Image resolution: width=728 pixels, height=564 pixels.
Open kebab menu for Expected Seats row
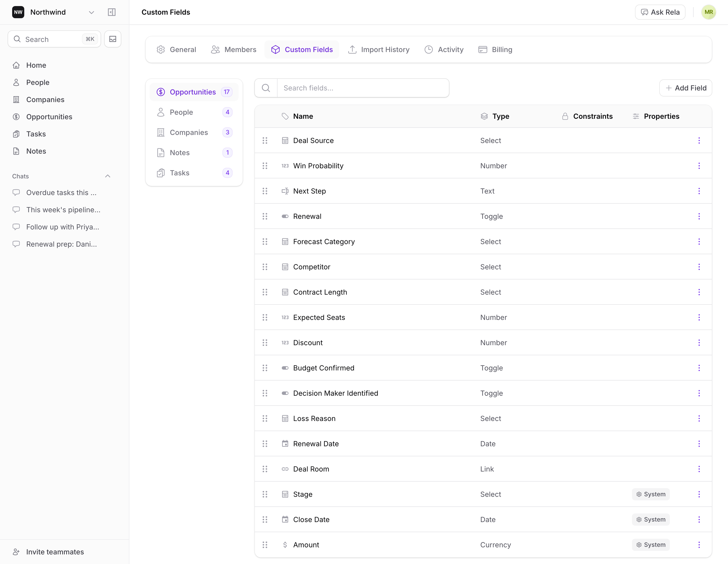click(699, 317)
